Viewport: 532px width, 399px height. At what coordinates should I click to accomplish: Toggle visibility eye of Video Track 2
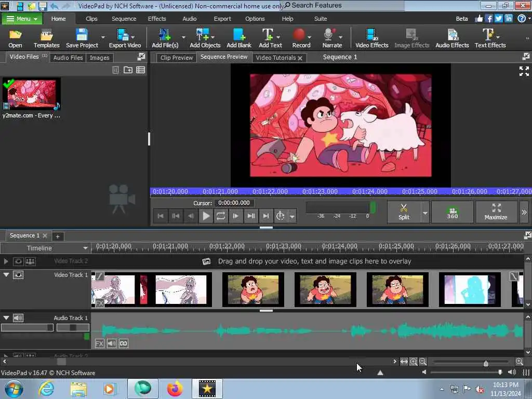point(18,261)
